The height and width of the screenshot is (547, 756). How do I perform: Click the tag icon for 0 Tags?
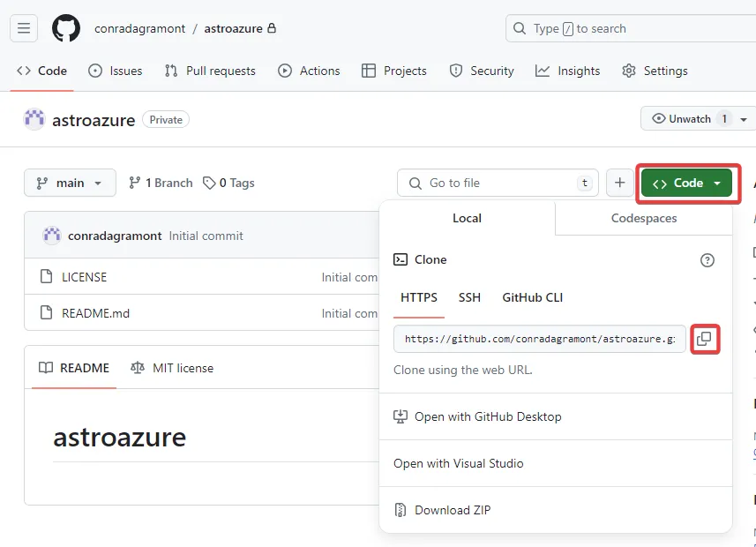click(x=209, y=184)
